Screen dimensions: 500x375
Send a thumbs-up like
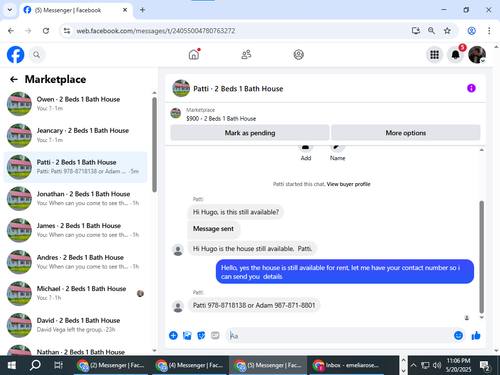[476, 335]
